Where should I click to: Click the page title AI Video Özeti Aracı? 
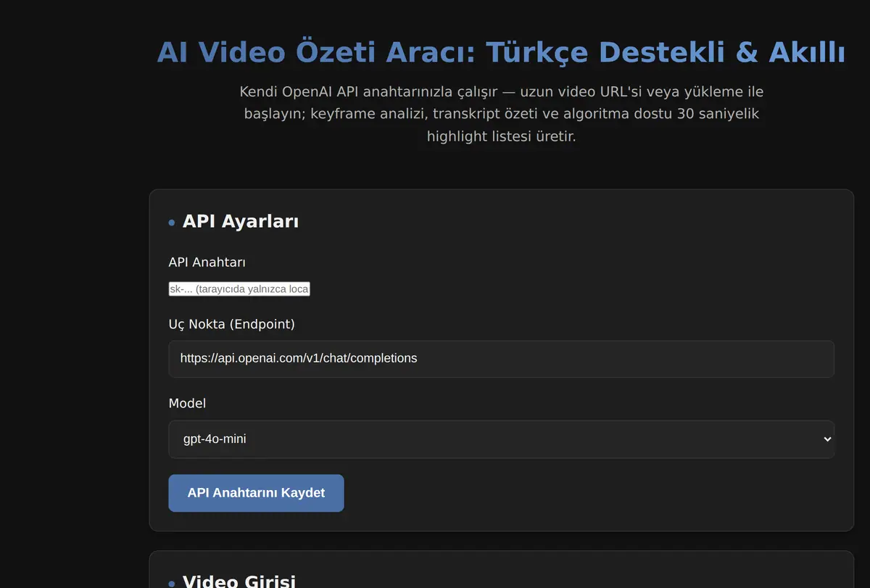(501, 53)
